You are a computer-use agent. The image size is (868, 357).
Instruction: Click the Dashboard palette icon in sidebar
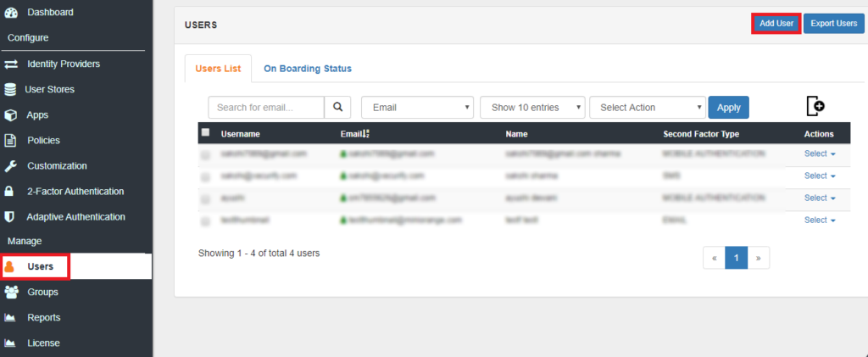coord(11,13)
